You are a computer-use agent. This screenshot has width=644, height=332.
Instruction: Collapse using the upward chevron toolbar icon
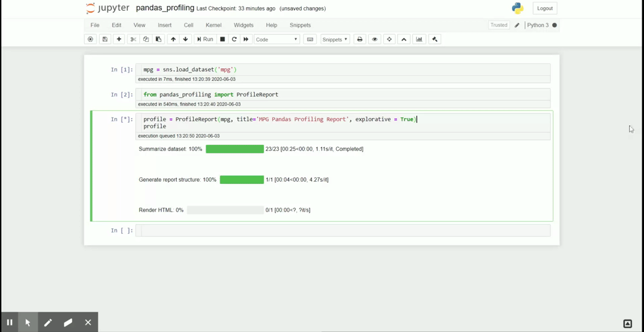pyautogui.click(x=404, y=40)
